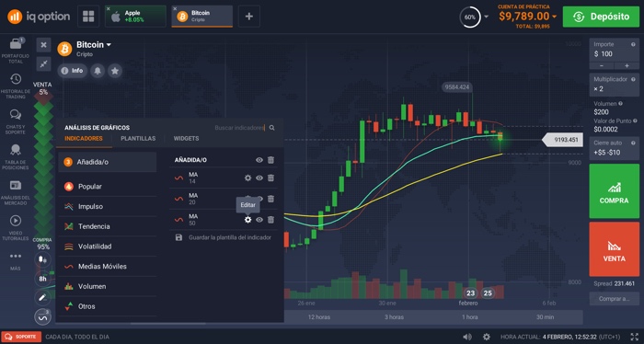The height and width of the screenshot is (344, 644).
Task: Decrease the Importe amount
Action: 602,65
